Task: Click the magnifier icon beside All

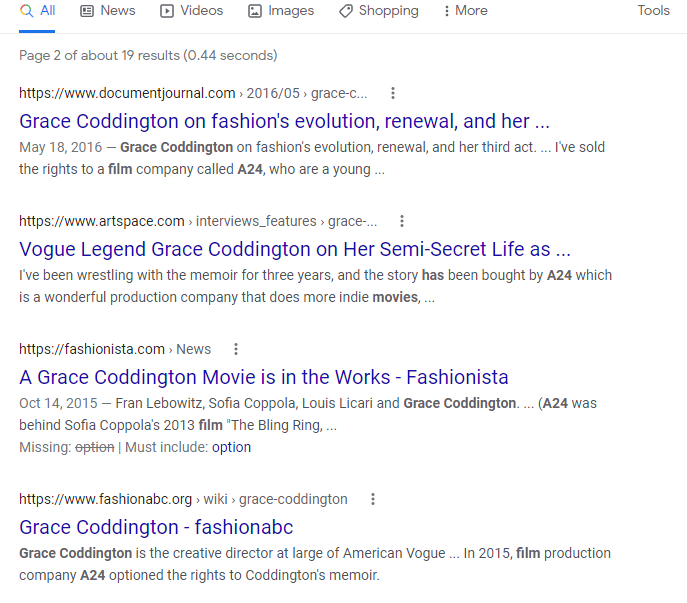Action: (x=27, y=11)
